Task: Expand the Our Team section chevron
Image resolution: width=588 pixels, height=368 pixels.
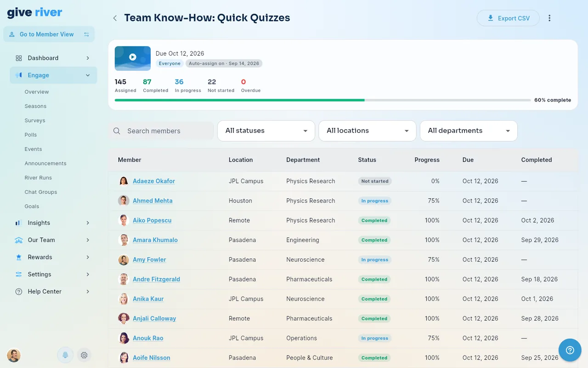Action: point(88,240)
